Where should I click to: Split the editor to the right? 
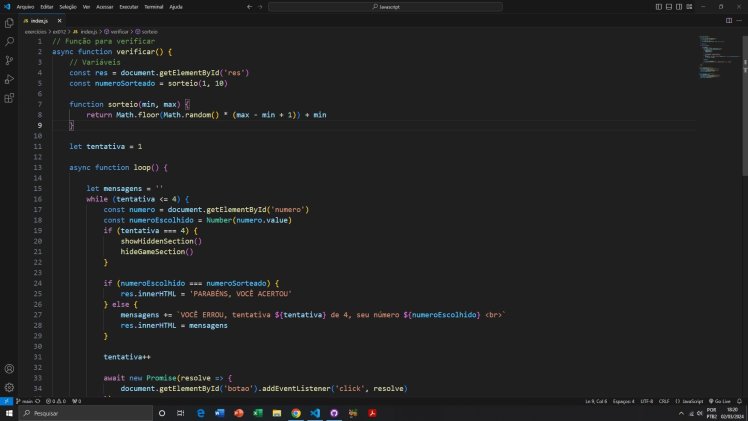(x=729, y=21)
